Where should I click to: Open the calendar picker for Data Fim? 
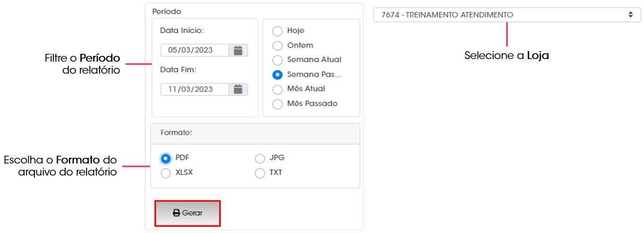pos(238,89)
